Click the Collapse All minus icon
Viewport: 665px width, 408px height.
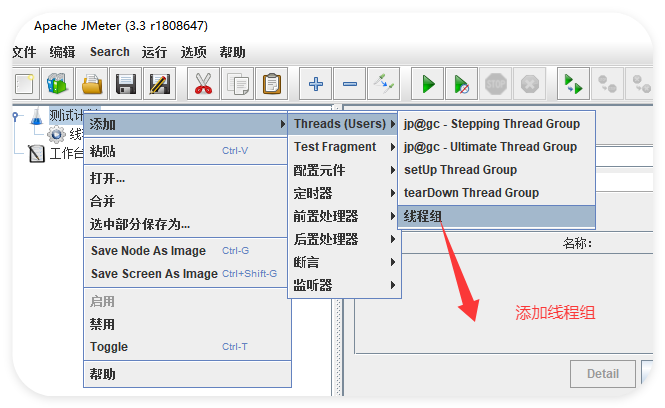pos(349,84)
